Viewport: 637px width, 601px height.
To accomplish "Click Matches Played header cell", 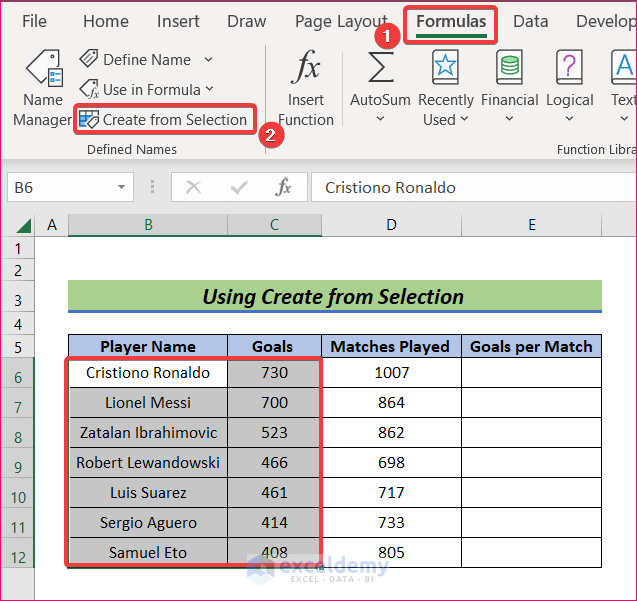I will tap(391, 347).
